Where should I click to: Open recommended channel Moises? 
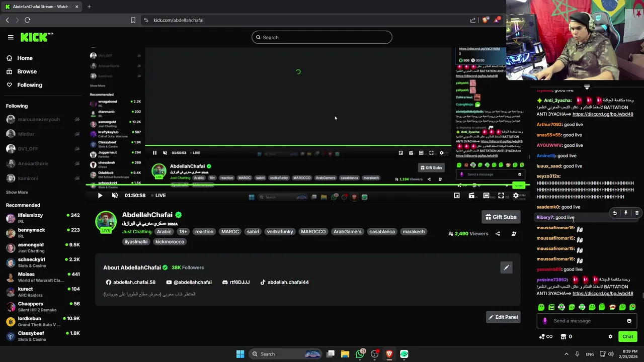(43, 277)
